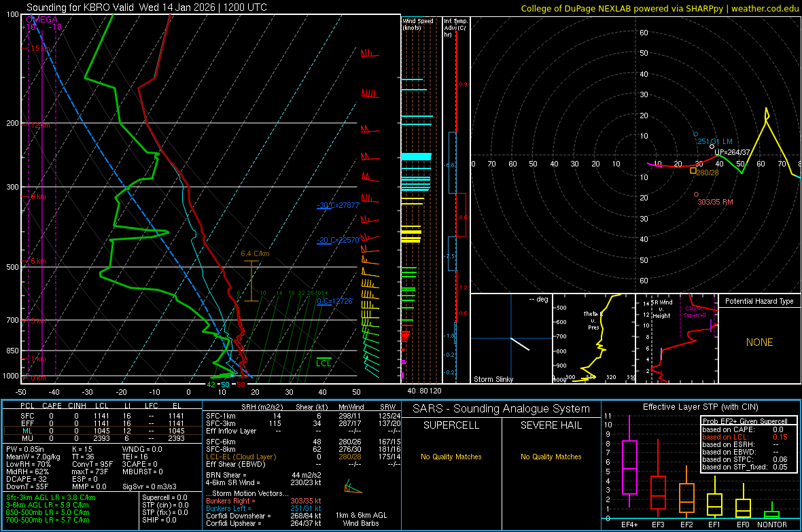The height and width of the screenshot is (532, 802).
Task: Click the Classic Supercell label
Action: [694, 312]
